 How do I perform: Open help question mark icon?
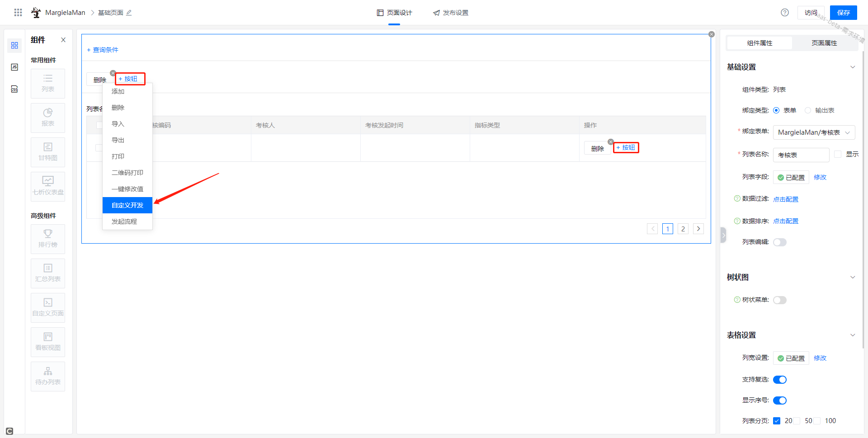(x=785, y=13)
